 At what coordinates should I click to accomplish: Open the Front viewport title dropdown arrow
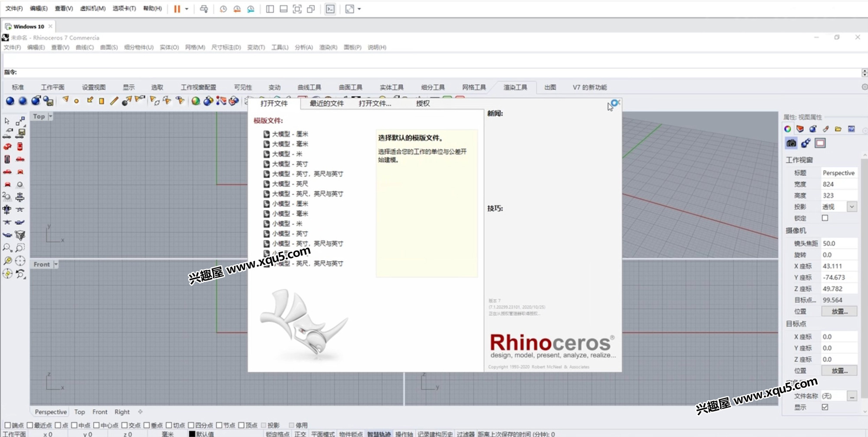(x=56, y=264)
